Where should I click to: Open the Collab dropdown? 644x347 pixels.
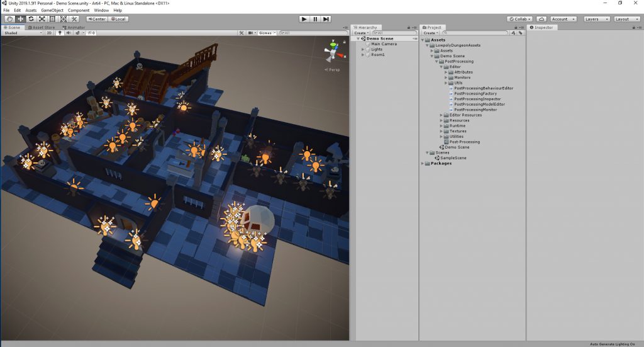pyautogui.click(x=520, y=19)
